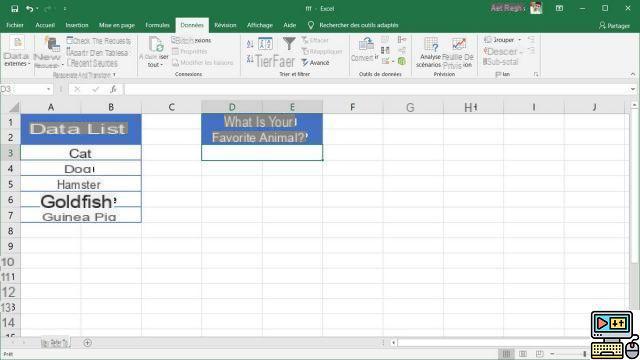
Task: Click the Partager share button
Action: click(x=614, y=26)
